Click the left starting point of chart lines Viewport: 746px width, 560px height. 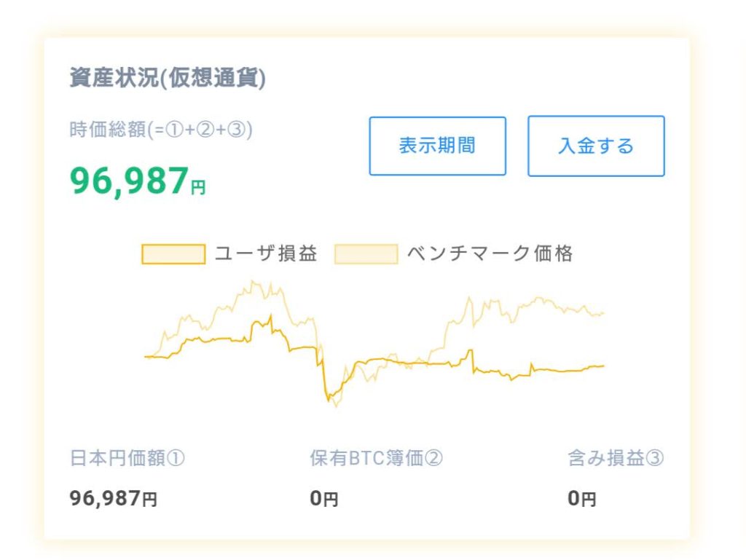(x=145, y=357)
